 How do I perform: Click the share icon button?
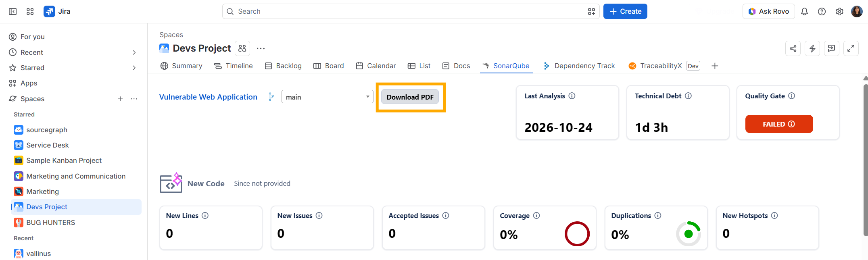click(x=793, y=48)
